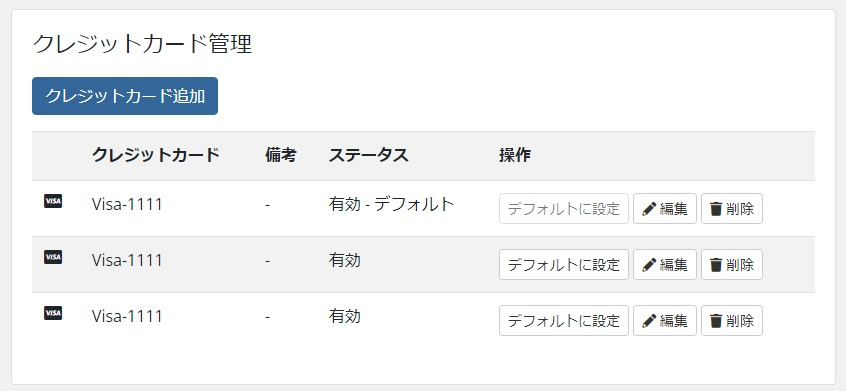Set third row card as default
This screenshot has width=846, height=391.
coord(564,320)
